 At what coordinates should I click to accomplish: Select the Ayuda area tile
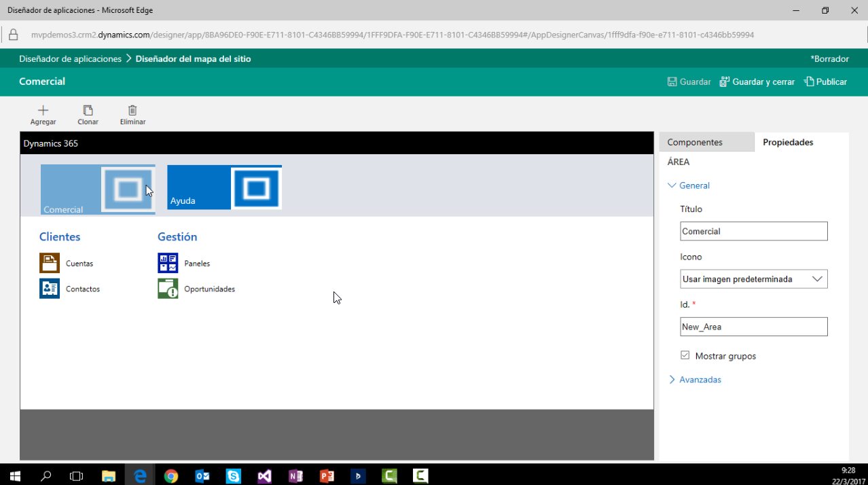coord(224,187)
